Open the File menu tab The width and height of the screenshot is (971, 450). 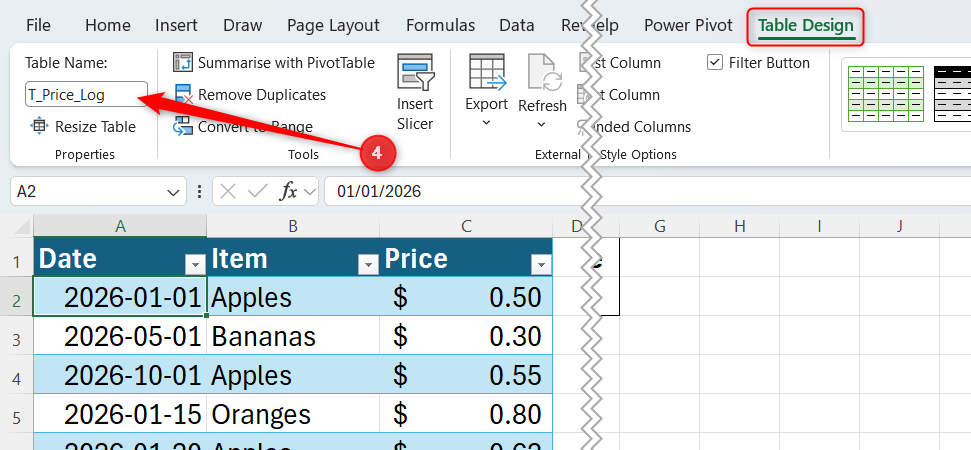38,25
